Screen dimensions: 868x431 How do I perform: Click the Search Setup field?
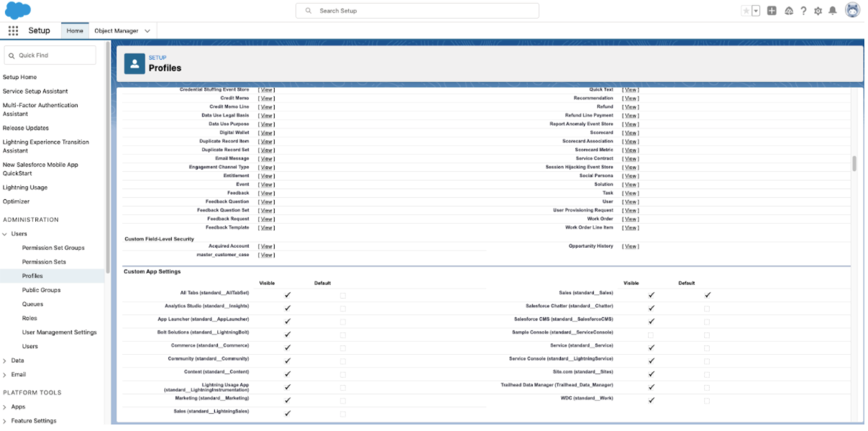click(417, 11)
